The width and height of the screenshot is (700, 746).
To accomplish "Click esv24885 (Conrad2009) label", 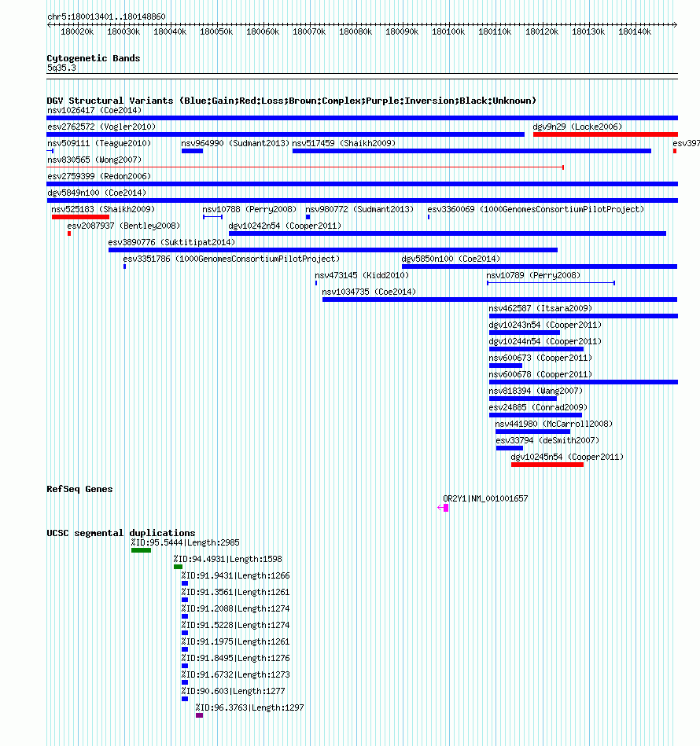I will coord(538,407).
